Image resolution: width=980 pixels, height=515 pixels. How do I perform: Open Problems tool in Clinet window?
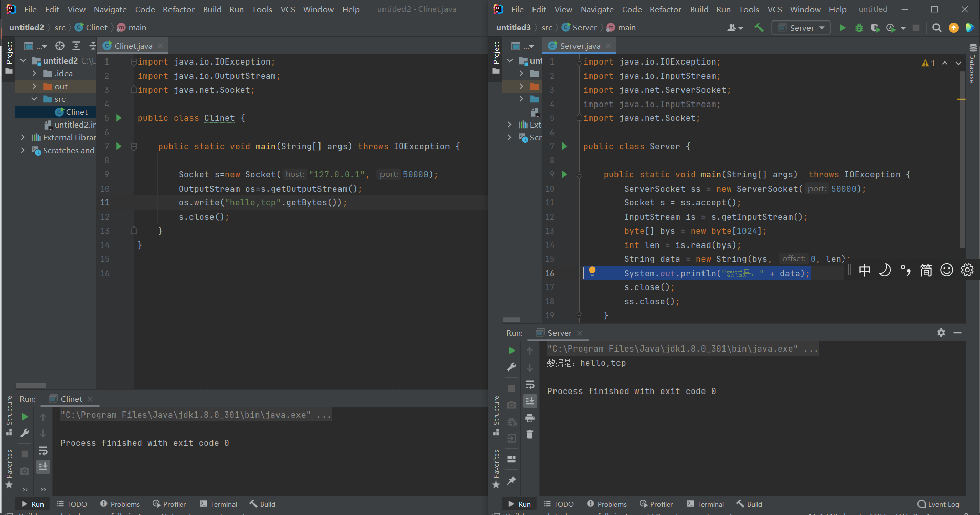coord(120,504)
